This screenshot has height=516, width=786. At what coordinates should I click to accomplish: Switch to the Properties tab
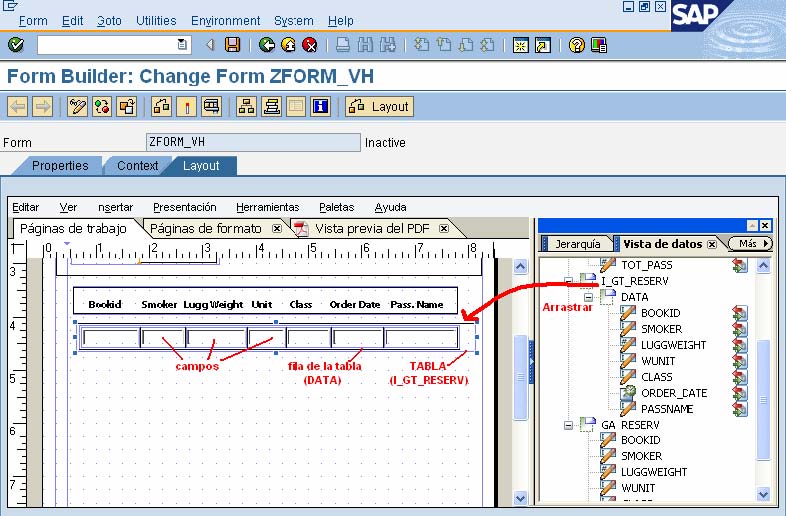pos(60,165)
